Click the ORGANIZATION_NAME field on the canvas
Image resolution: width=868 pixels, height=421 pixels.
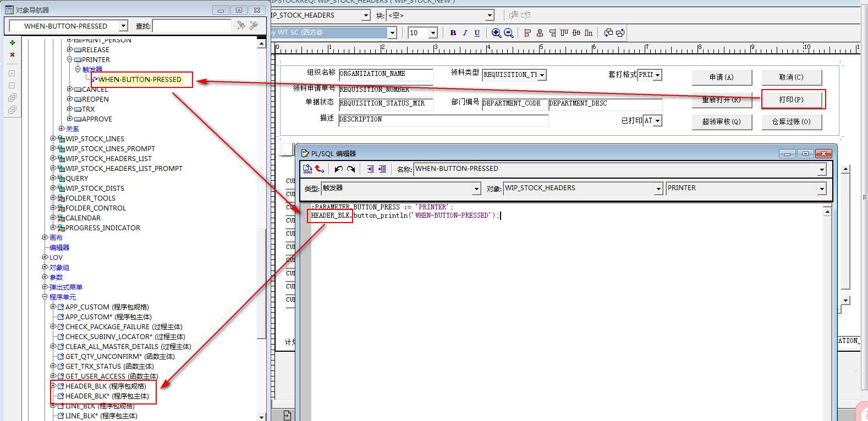[x=386, y=74]
